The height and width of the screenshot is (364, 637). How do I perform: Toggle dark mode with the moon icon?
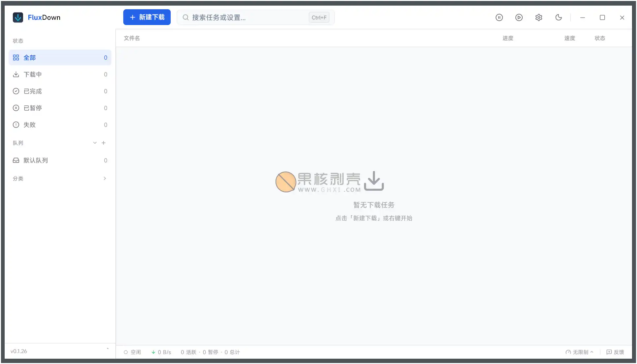tap(558, 17)
